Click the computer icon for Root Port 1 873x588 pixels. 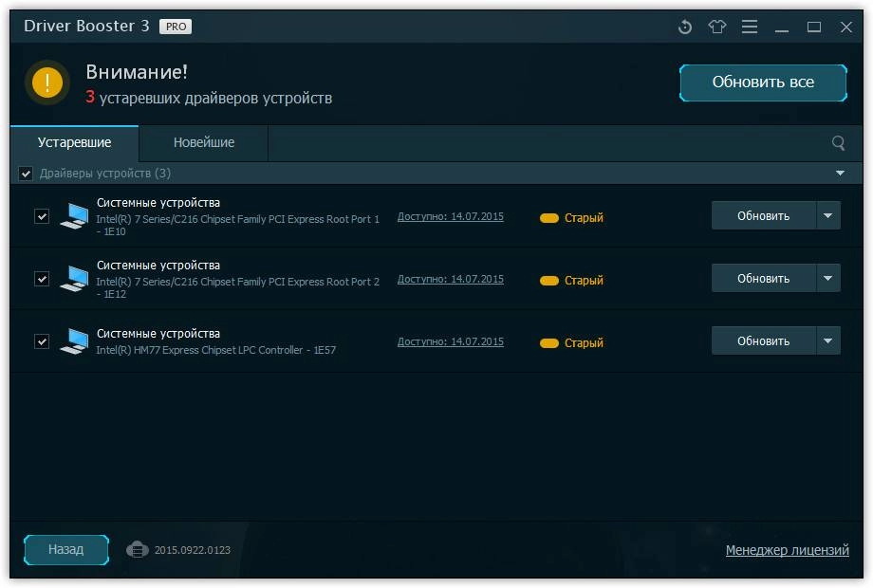click(x=73, y=216)
